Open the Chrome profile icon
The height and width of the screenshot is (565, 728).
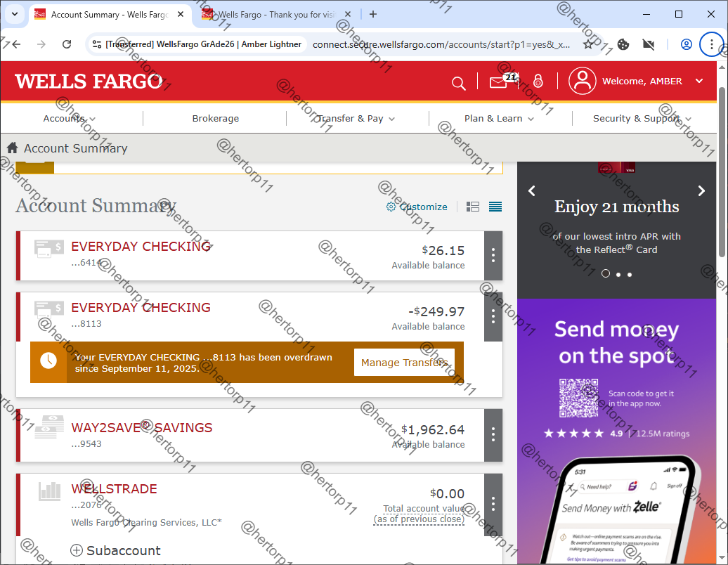(687, 44)
